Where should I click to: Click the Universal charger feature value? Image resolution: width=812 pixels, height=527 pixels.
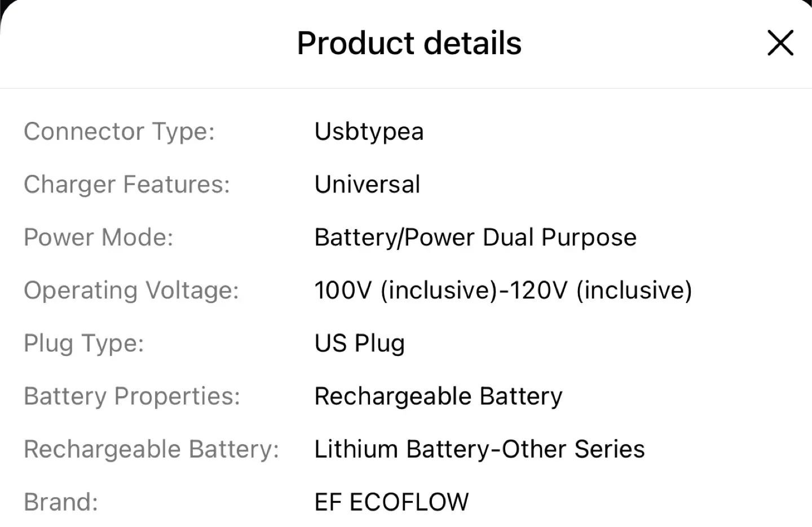tap(367, 185)
